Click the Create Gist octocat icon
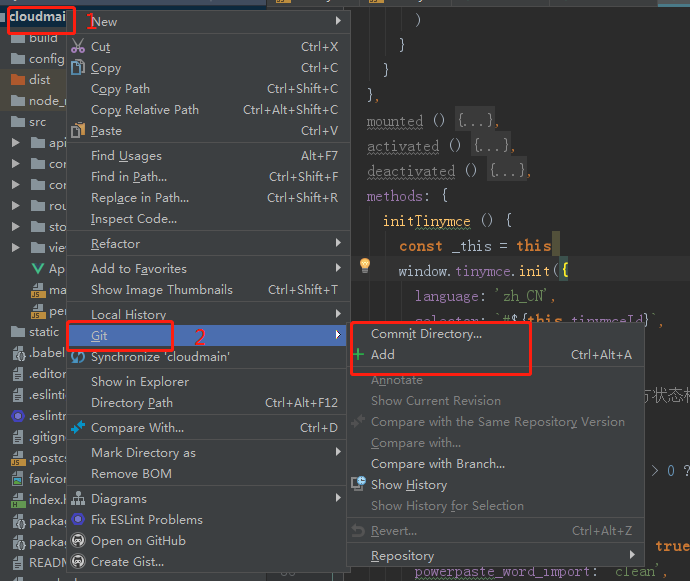 (78, 561)
